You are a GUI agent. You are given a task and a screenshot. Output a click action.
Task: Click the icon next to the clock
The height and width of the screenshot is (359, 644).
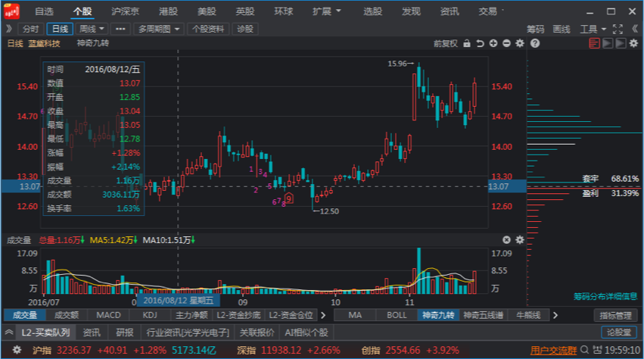coord(597,350)
